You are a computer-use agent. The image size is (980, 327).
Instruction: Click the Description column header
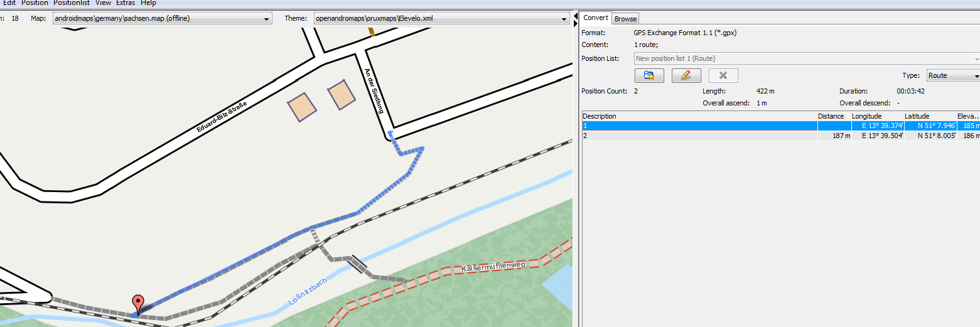click(x=699, y=116)
